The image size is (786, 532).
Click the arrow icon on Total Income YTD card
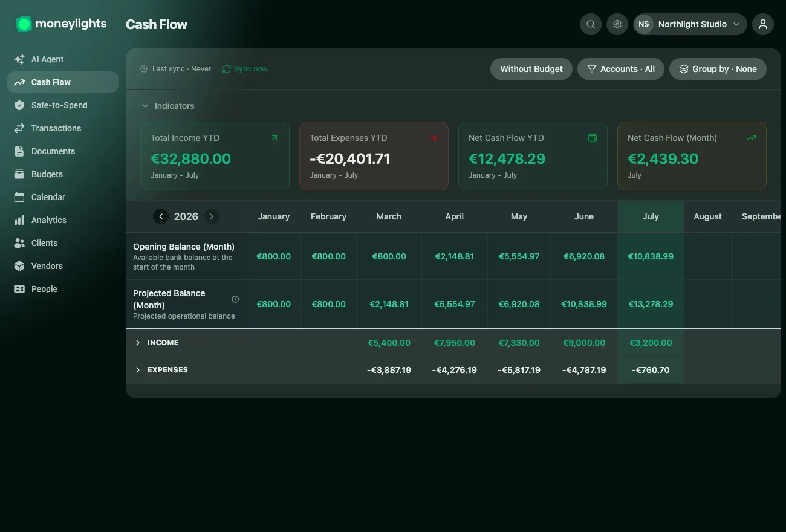pos(274,138)
